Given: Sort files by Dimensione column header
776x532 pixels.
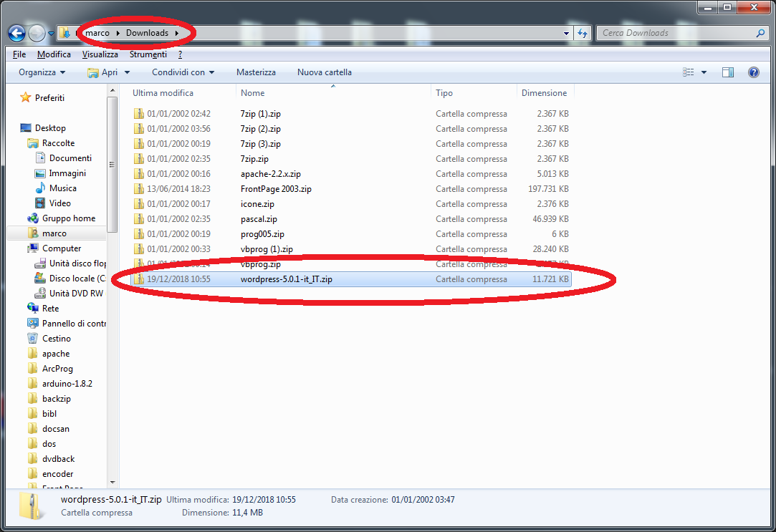Looking at the screenshot, I should [x=544, y=93].
